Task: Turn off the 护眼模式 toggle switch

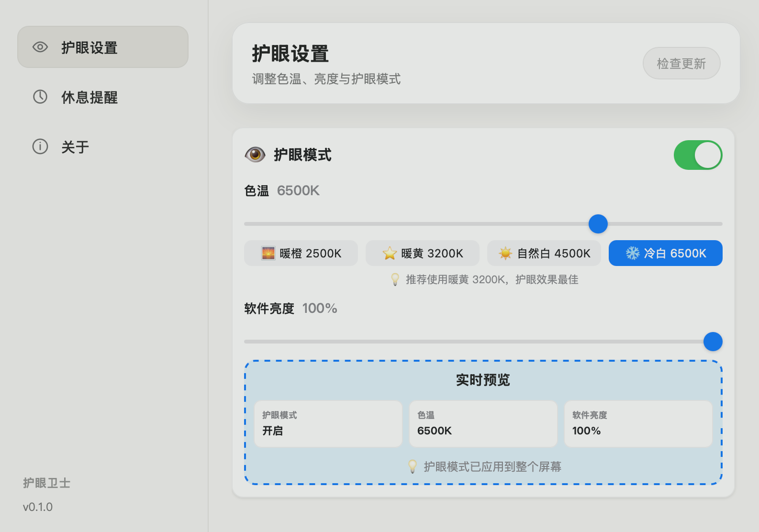Action: click(698, 155)
